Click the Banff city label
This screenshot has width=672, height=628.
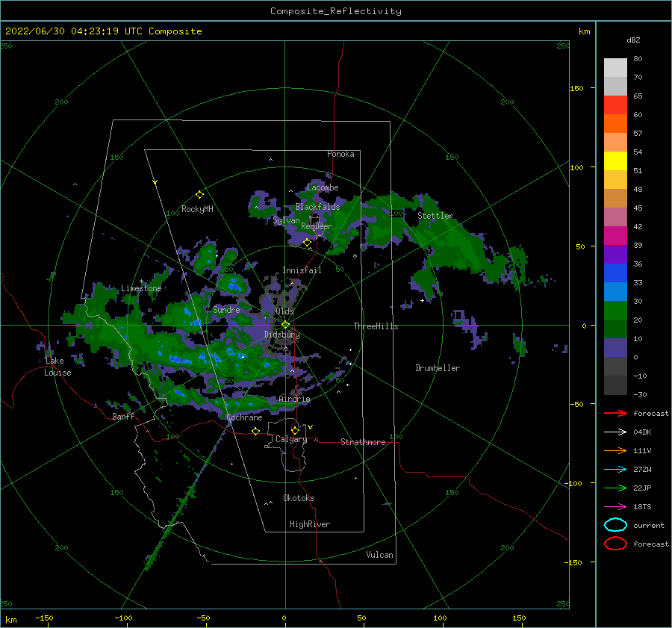pos(123,417)
